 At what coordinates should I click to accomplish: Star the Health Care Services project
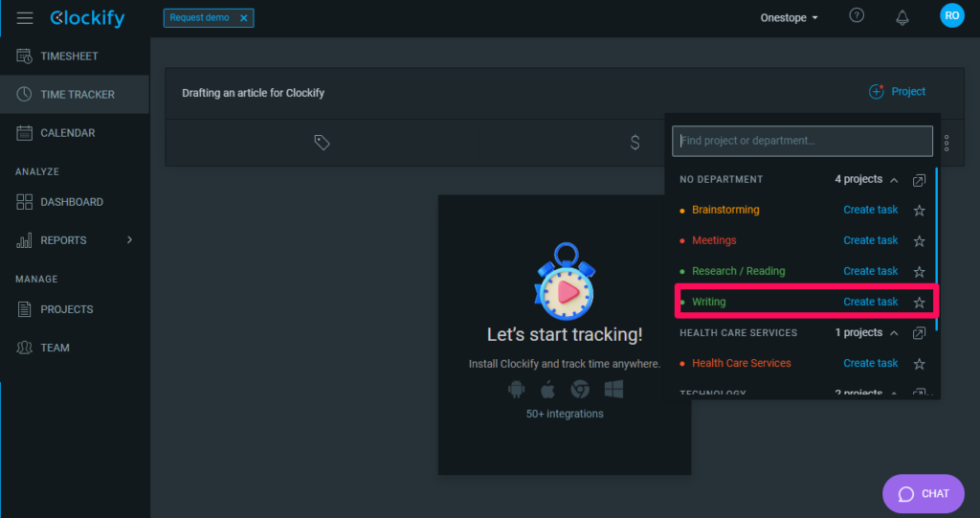coord(919,364)
